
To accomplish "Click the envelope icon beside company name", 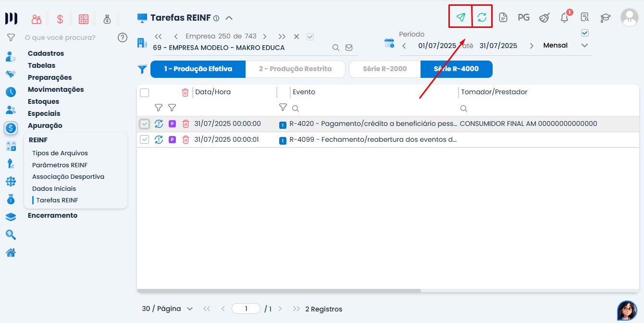I will click(x=349, y=48).
